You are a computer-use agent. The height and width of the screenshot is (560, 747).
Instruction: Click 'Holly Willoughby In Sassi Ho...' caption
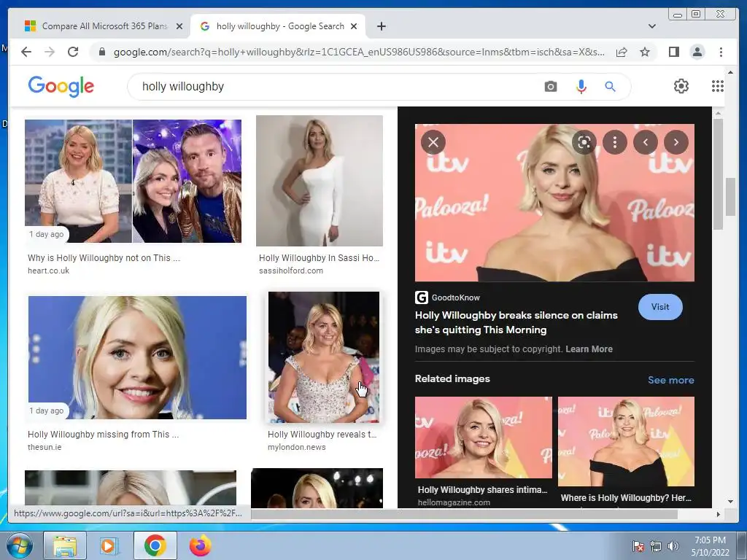(x=320, y=257)
